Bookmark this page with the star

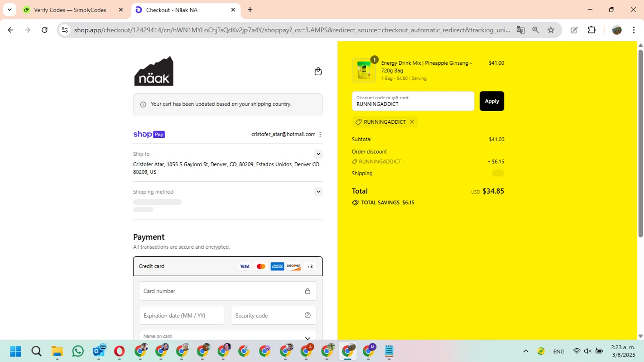(x=551, y=30)
